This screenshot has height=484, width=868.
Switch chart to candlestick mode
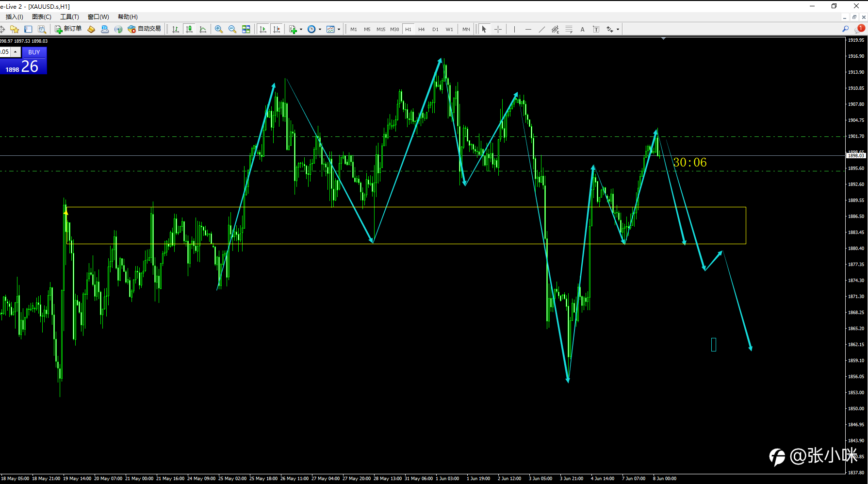pos(189,29)
